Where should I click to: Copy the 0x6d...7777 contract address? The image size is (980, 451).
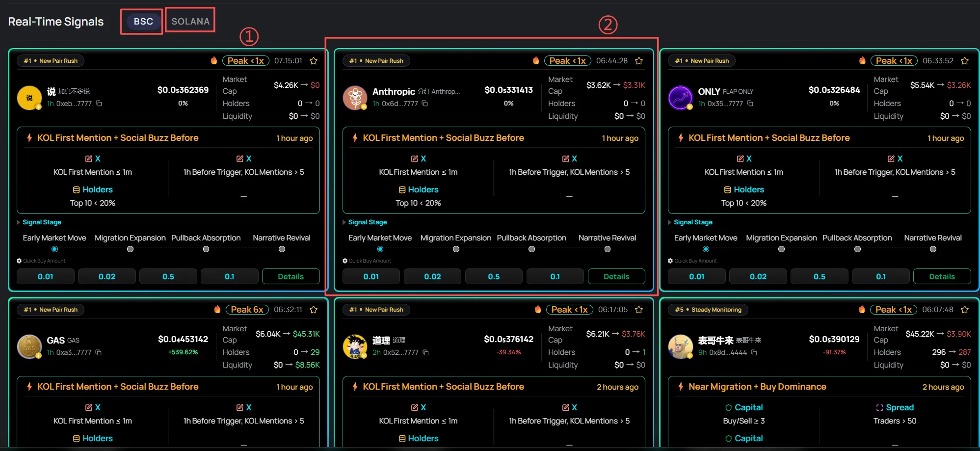pyautogui.click(x=425, y=104)
